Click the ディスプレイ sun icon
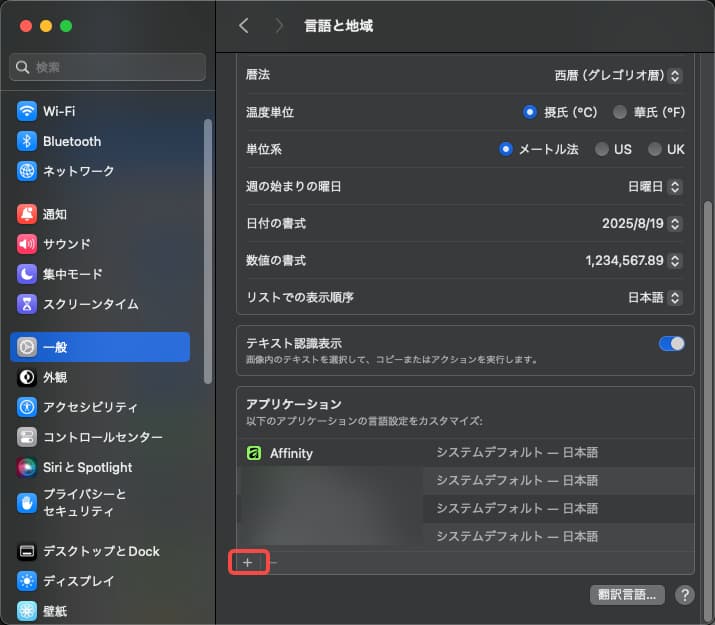 click(27, 581)
